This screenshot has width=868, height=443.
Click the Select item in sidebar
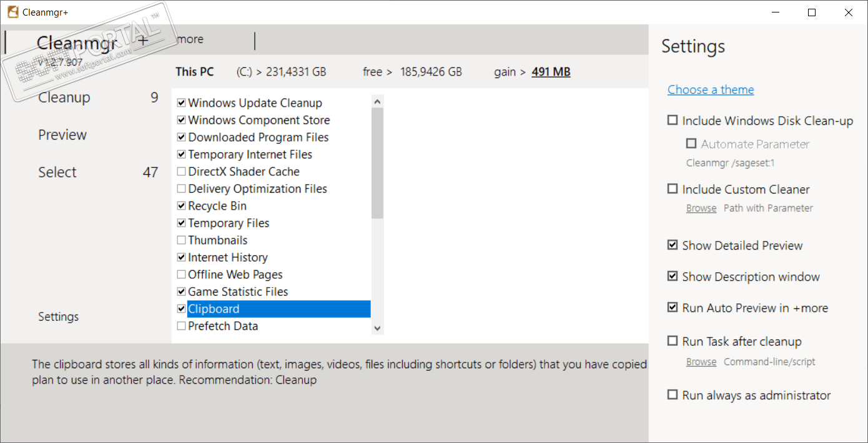coord(57,172)
